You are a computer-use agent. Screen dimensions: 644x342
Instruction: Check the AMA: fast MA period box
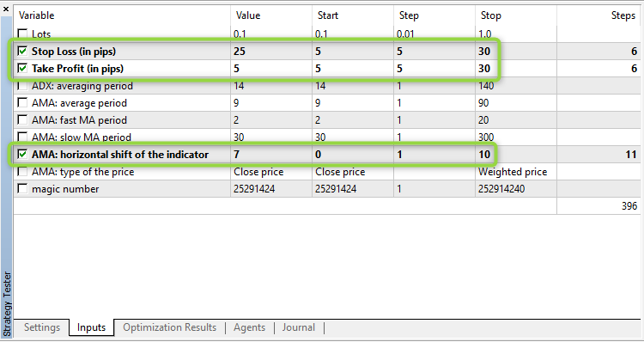(x=23, y=120)
